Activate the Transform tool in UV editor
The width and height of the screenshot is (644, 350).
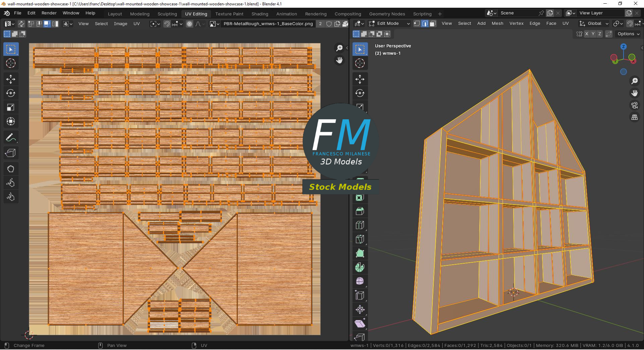pos(11,121)
